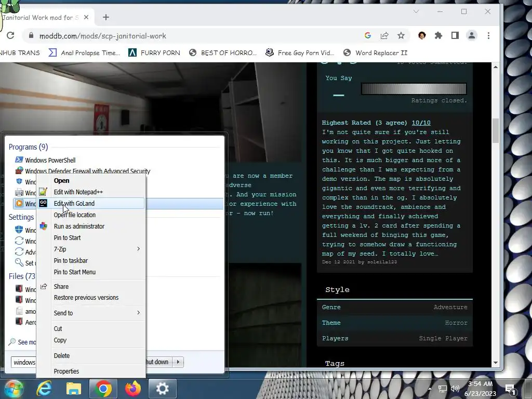Bookmark this page with the star icon
The height and width of the screenshot is (399, 532).
pyautogui.click(x=401, y=36)
